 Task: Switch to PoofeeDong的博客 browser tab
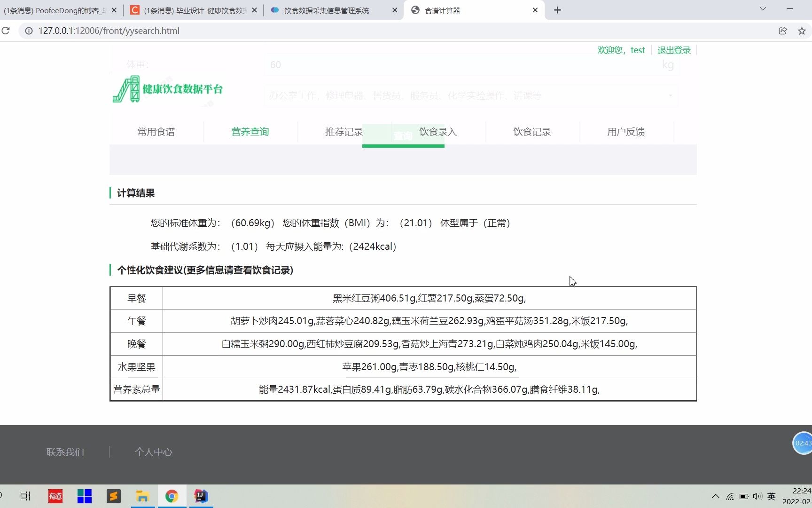coord(55,10)
